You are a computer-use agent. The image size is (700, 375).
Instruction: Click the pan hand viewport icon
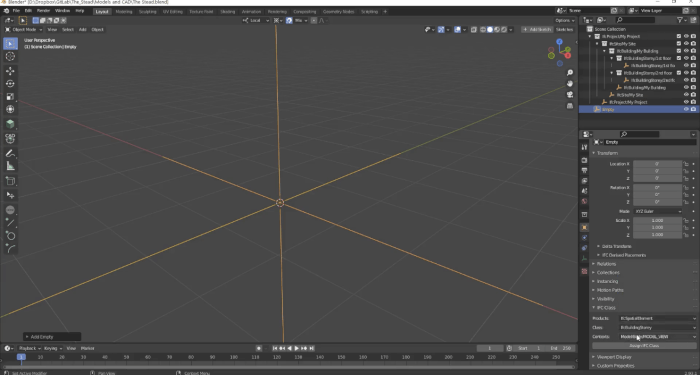click(x=570, y=83)
